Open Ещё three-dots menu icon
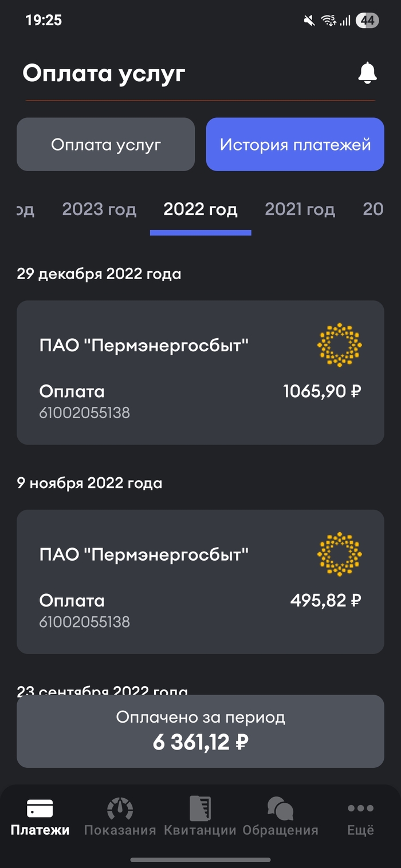This screenshot has height=868, width=401. (360, 808)
